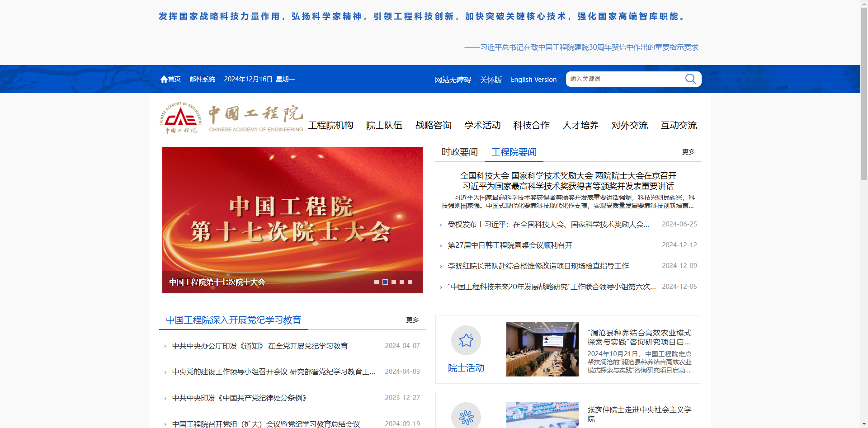
Task: Click the arrow bullet before 受权发布 news item
Action: pyautogui.click(x=441, y=224)
